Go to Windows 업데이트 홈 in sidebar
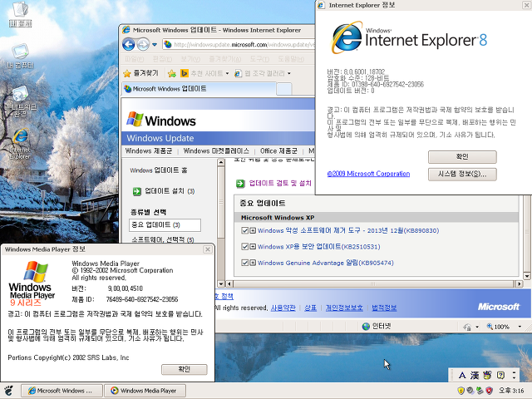This screenshot has width=532, height=399. coord(159,170)
